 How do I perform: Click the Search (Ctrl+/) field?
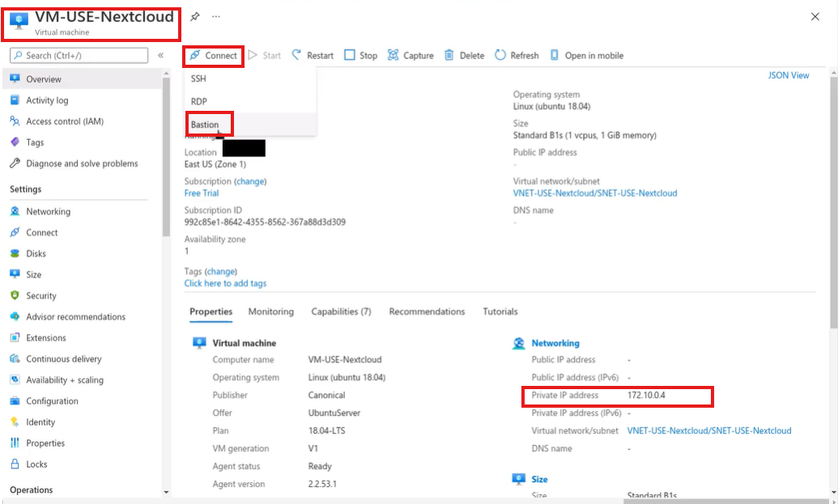pyautogui.click(x=79, y=56)
